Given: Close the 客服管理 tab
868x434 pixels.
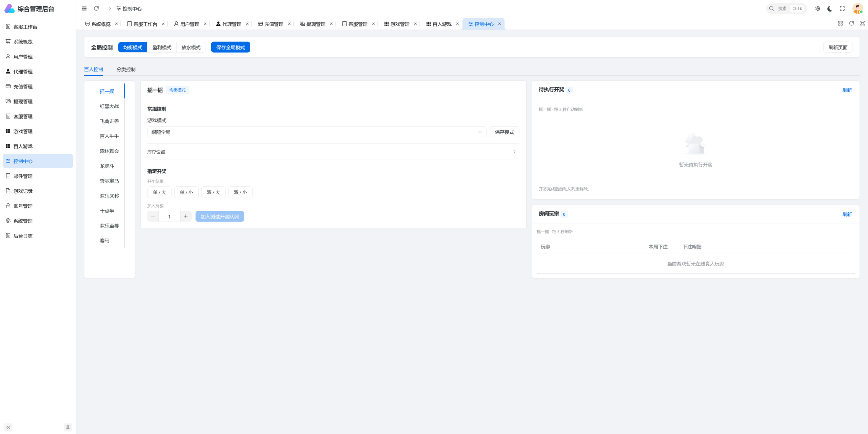Looking at the screenshot, I should (x=373, y=24).
